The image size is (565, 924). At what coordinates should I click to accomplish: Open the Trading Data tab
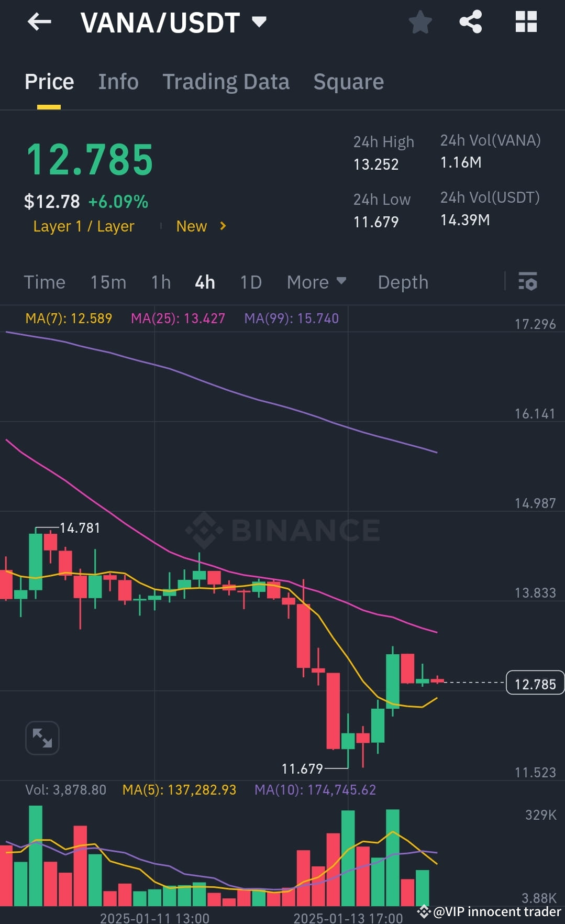(226, 82)
